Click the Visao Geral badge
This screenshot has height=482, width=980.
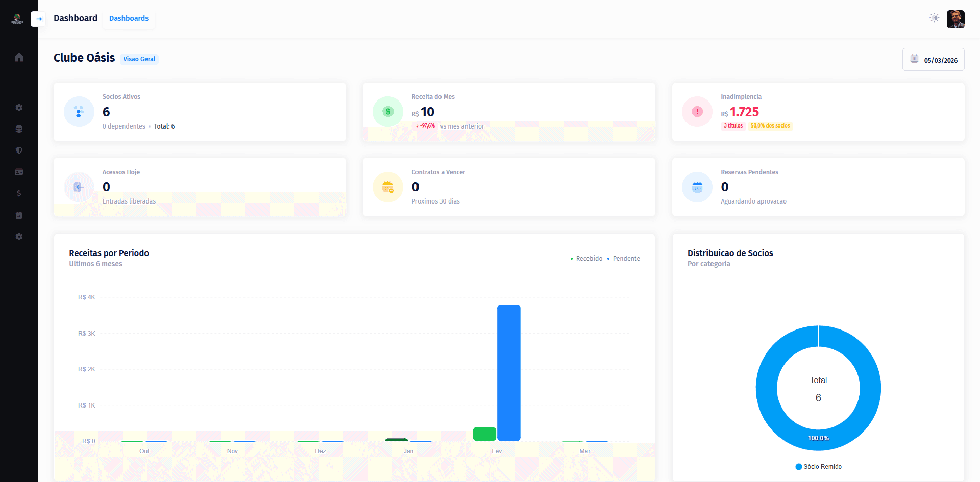coord(139,59)
